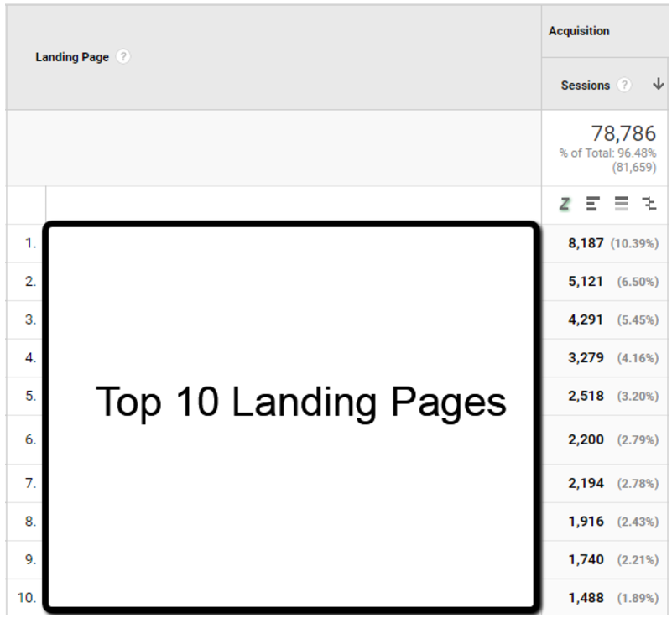The height and width of the screenshot is (618, 672).
Task: Click the Acquisition group header
Action: (579, 31)
